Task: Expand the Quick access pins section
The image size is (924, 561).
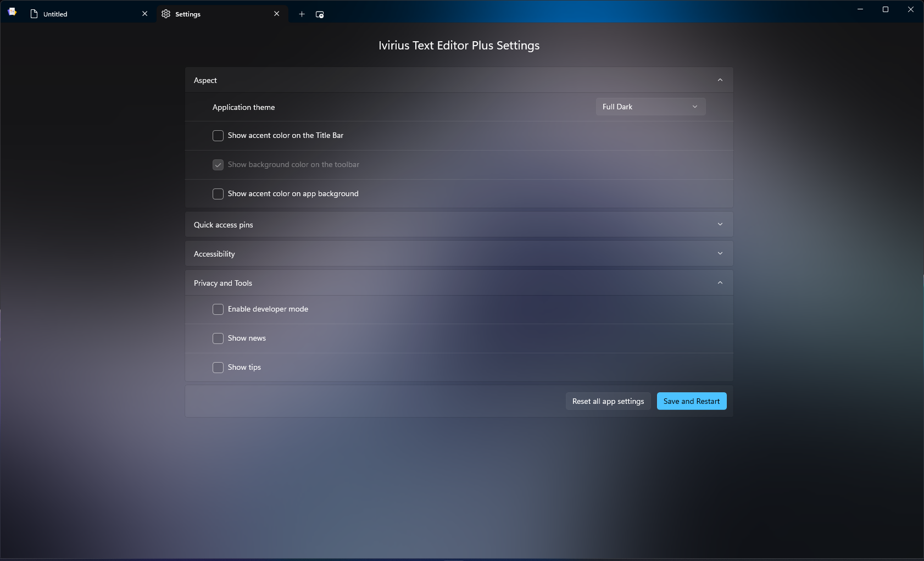Action: (720, 224)
